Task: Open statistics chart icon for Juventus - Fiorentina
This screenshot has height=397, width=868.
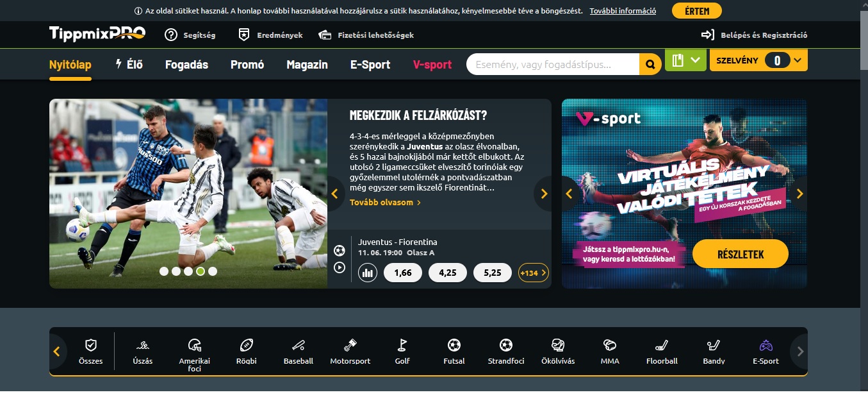Action: pos(368,273)
